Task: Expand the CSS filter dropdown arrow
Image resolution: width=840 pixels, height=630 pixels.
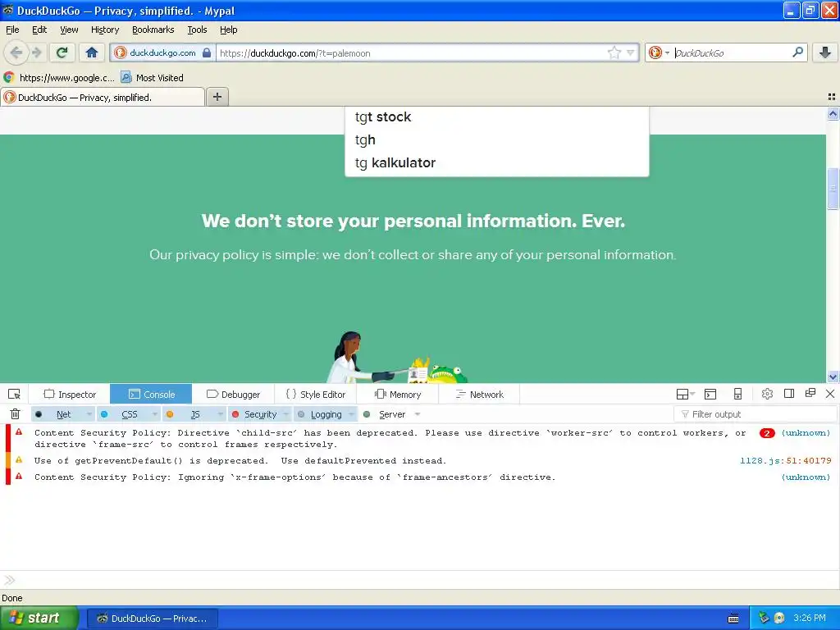Action: click(x=155, y=414)
